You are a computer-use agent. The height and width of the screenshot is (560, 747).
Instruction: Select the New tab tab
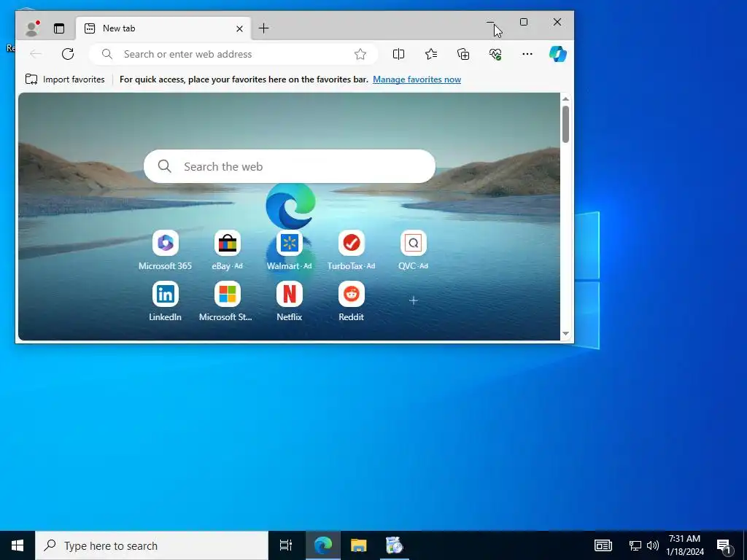[x=163, y=28]
